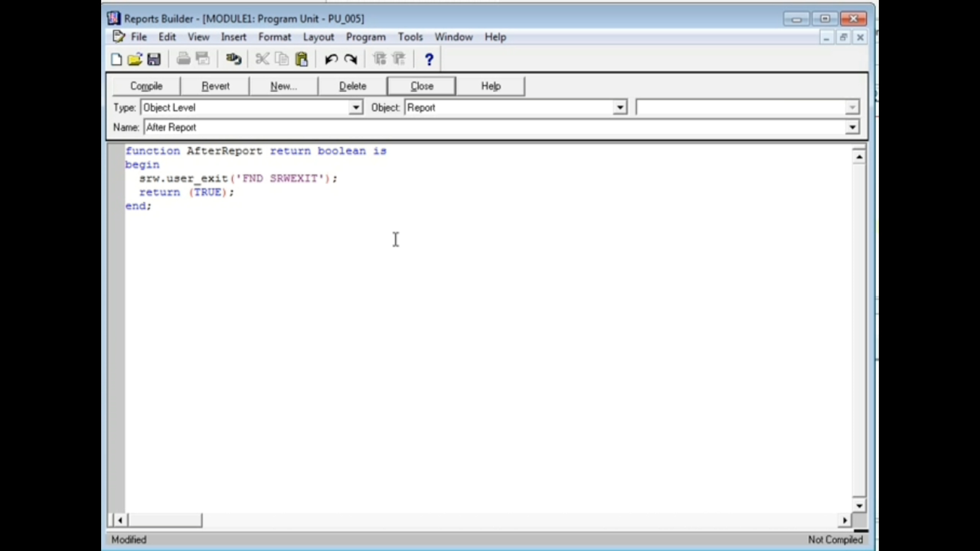Copy selection with the copy toolbar icon
The height and width of the screenshot is (551, 980).
(281, 59)
